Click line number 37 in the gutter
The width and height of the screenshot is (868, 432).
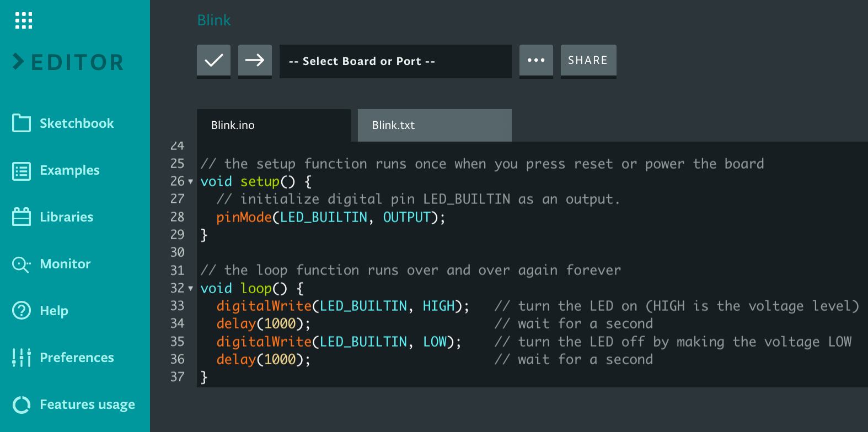[177, 377]
